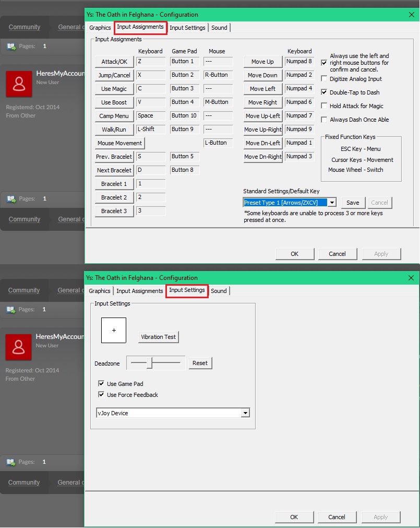This screenshot has height=528, width=420.
Task: Disable Double-Tap to Dash
Action: (324, 92)
